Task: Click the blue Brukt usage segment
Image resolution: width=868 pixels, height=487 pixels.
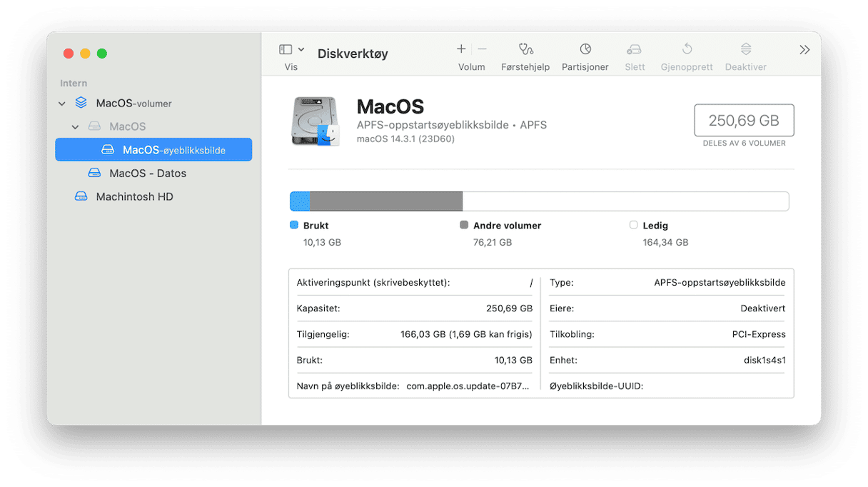Action: tap(300, 201)
